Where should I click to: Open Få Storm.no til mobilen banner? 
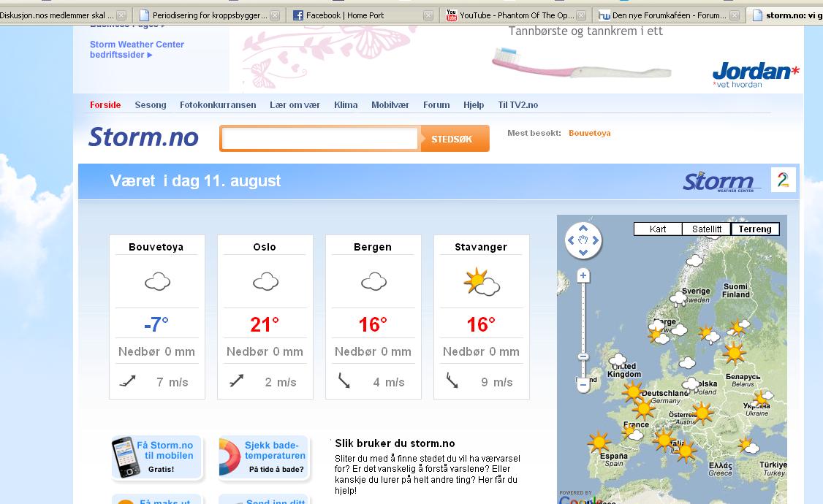pos(156,457)
